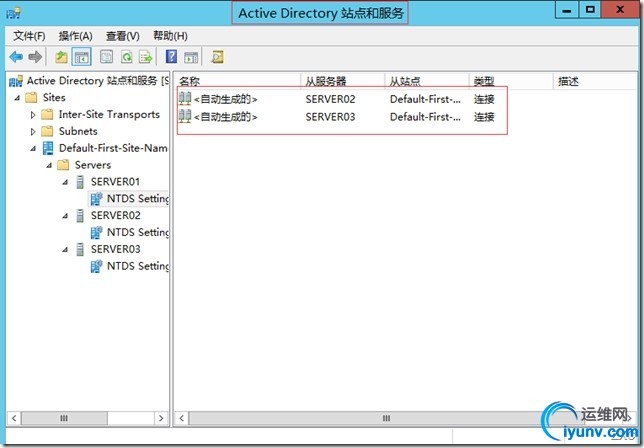644x448 pixels.
Task: Export list toolbar icon
Action: tap(146, 57)
